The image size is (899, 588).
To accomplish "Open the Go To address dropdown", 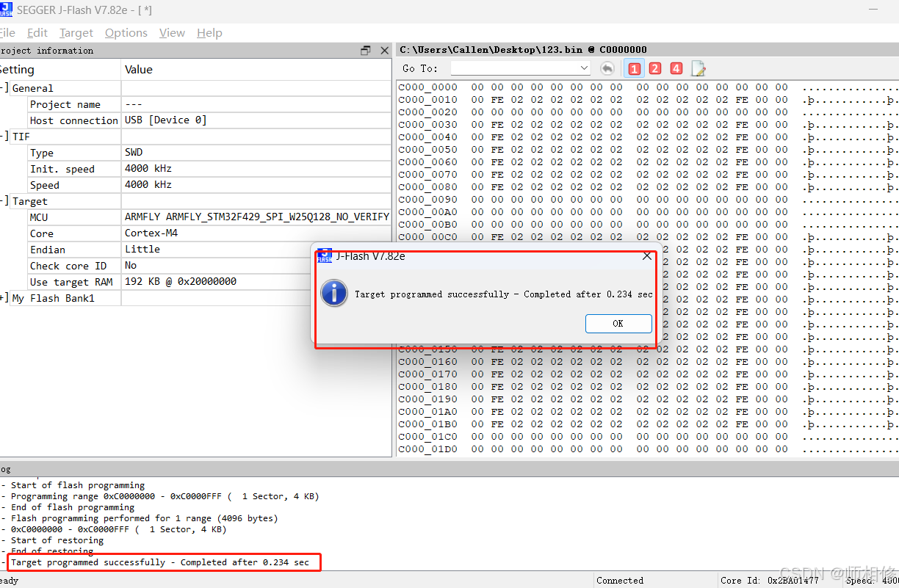I will (585, 68).
